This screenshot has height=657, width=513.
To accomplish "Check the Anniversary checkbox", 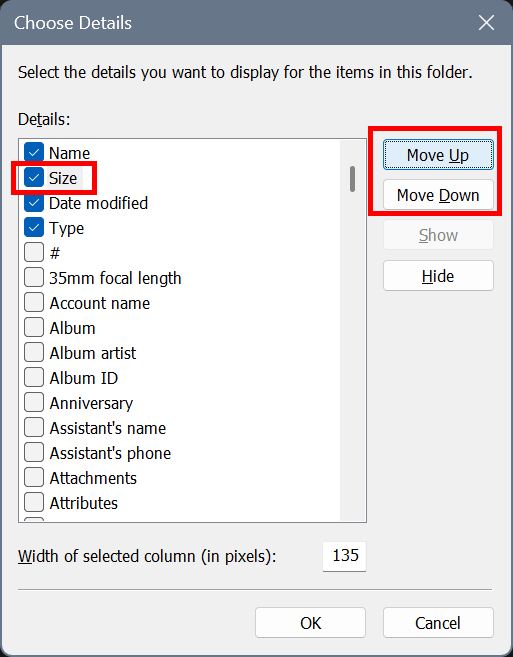I will (34, 403).
